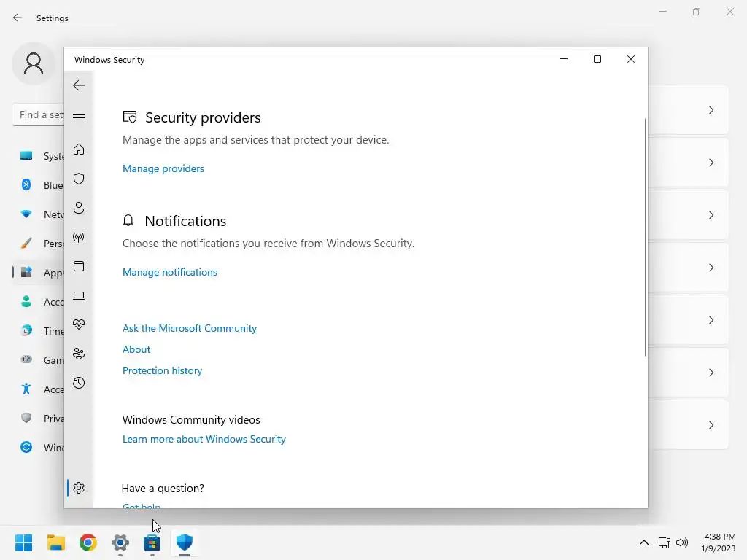Go back in the Settings window
The image size is (747, 560).
(18, 17)
